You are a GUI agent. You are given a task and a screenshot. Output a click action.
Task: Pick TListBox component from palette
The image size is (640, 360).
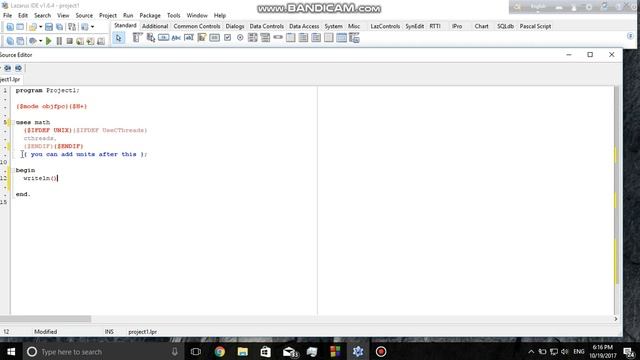click(x=253, y=38)
